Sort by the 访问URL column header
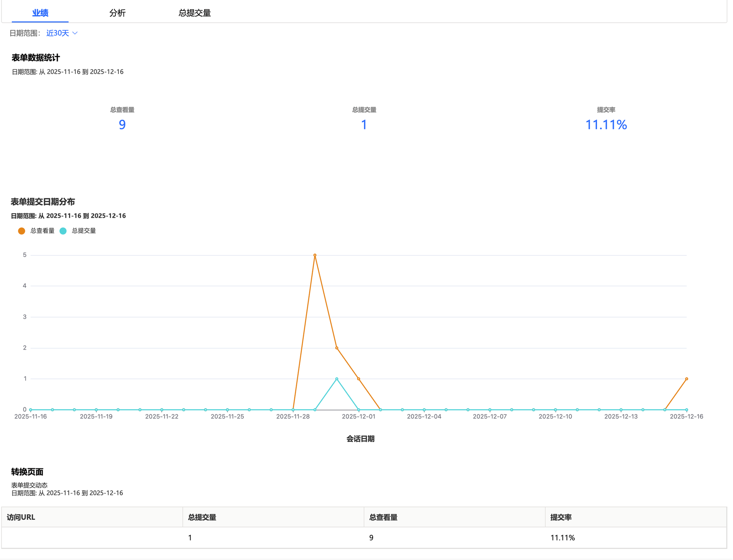 point(21,517)
